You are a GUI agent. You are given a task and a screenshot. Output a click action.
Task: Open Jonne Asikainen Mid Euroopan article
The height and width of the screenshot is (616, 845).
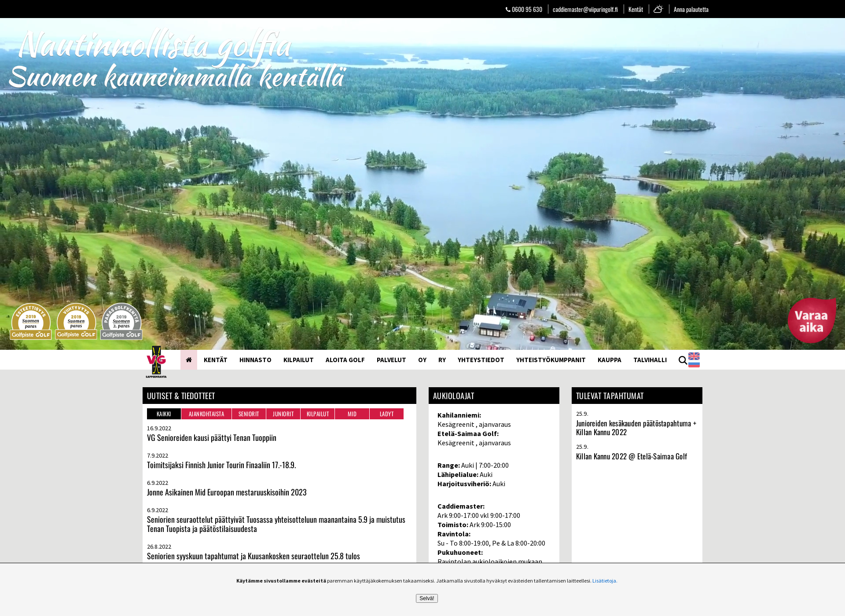pos(227,492)
